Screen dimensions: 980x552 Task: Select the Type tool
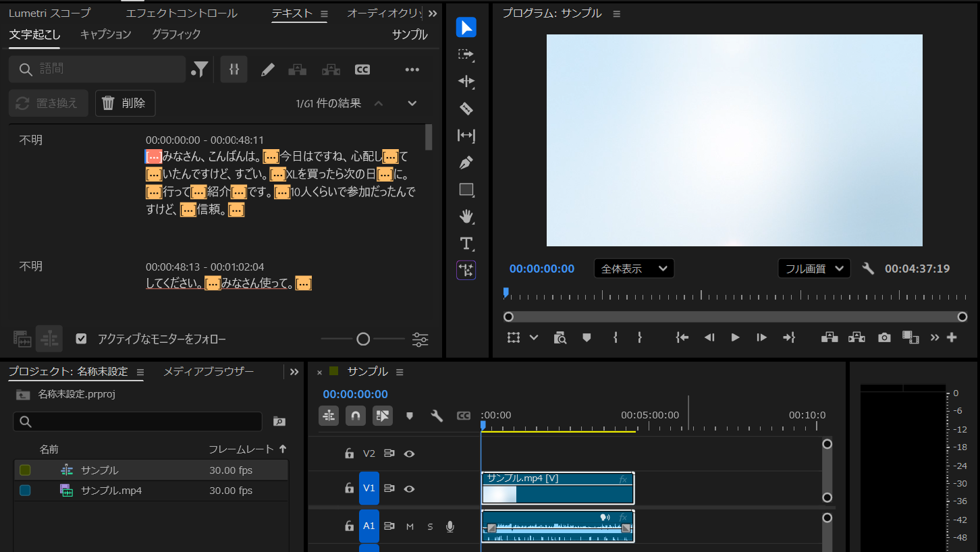click(466, 244)
